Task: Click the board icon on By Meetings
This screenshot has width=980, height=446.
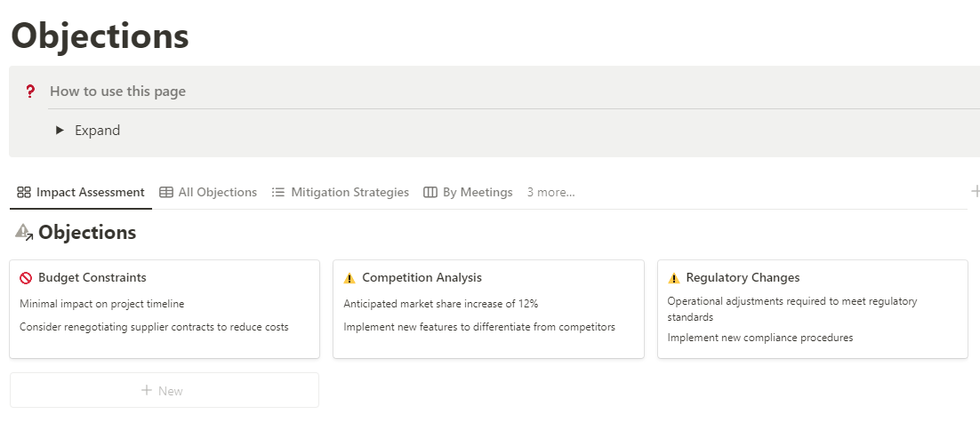Action: pyautogui.click(x=430, y=192)
